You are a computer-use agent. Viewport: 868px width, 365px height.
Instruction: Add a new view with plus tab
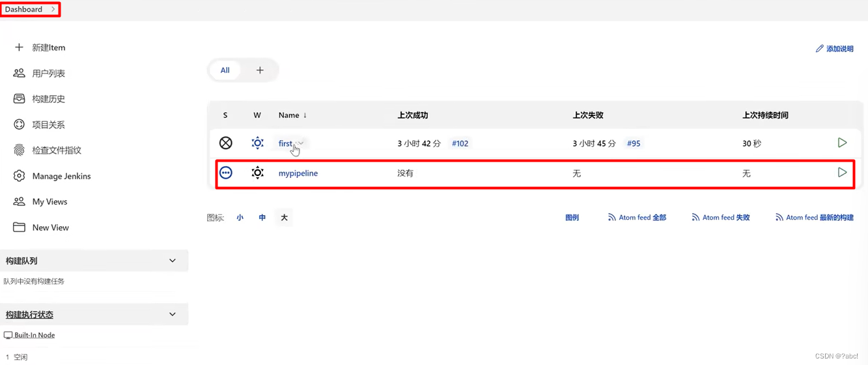click(x=260, y=70)
